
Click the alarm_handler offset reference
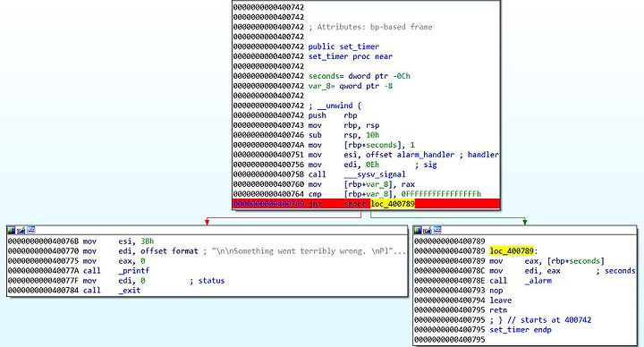pyautogui.click(x=426, y=155)
